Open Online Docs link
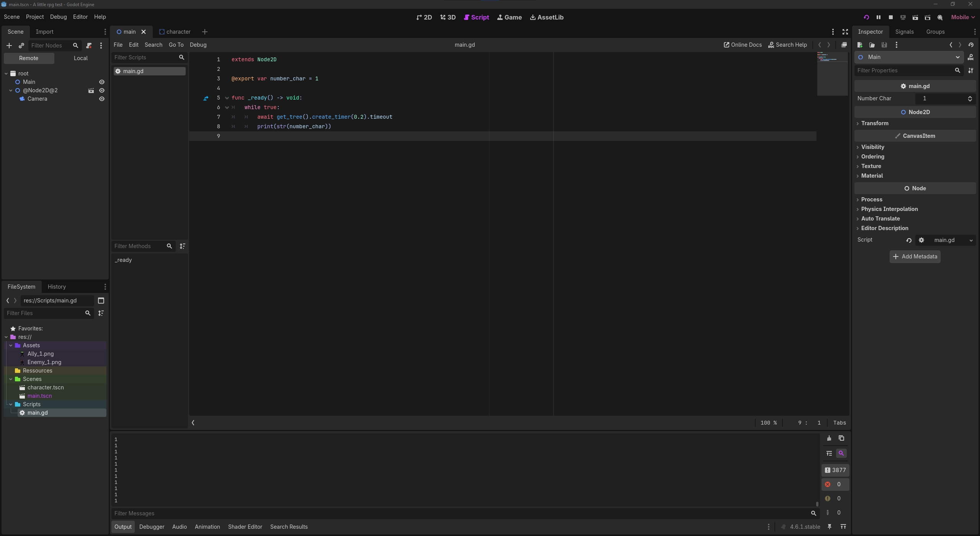 pos(743,45)
